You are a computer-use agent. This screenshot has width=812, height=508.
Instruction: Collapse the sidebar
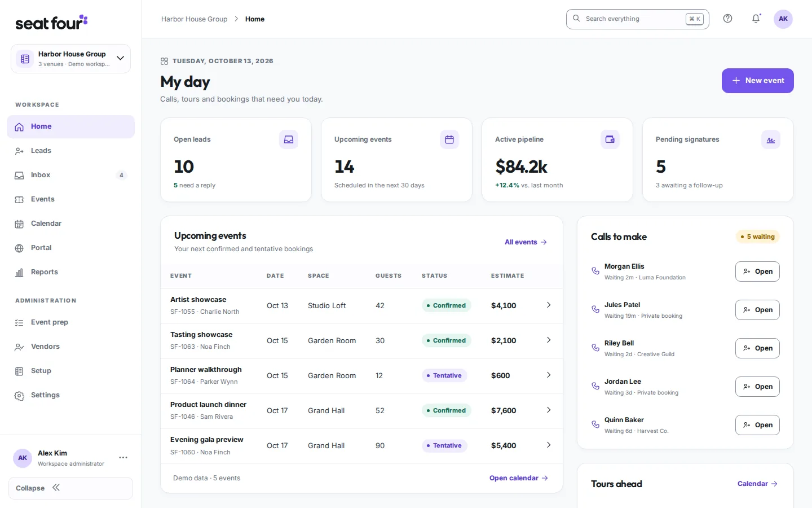pyautogui.click(x=70, y=488)
